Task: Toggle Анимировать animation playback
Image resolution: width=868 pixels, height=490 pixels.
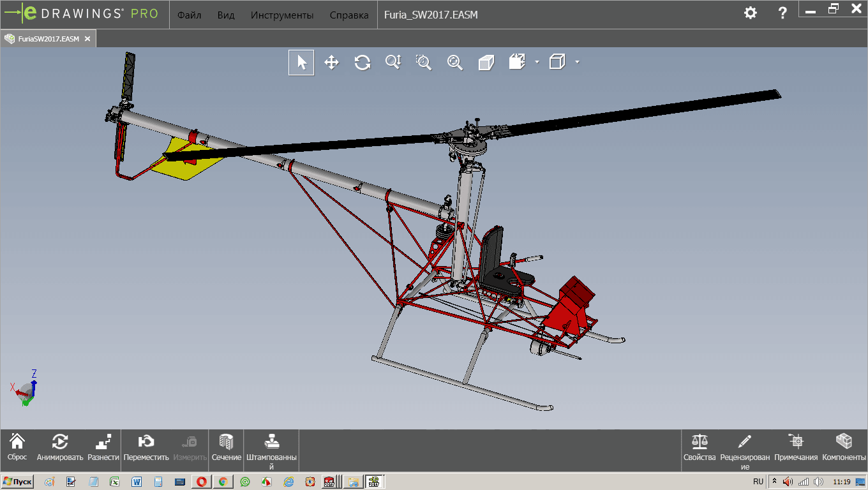Action: [x=60, y=447]
